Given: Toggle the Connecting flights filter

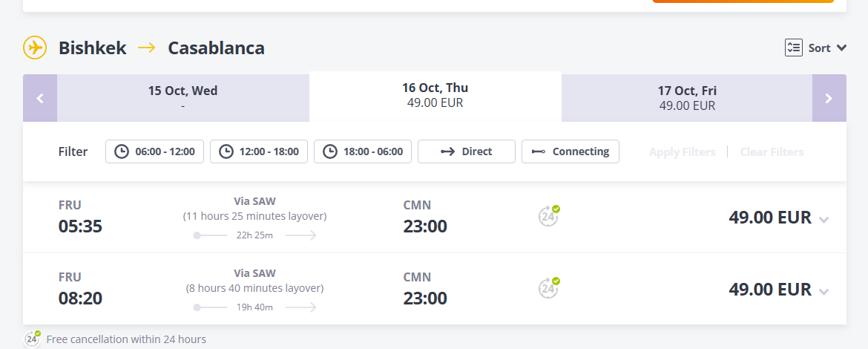Looking at the screenshot, I should point(571,151).
